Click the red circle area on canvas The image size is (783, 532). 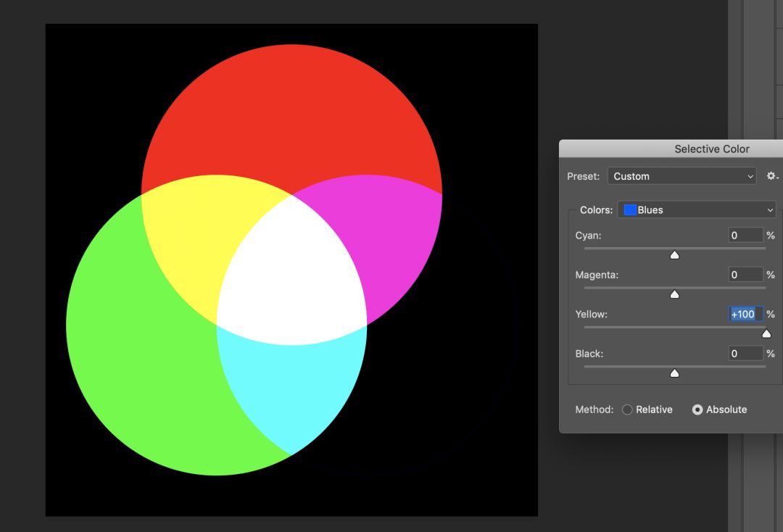coord(290,109)
